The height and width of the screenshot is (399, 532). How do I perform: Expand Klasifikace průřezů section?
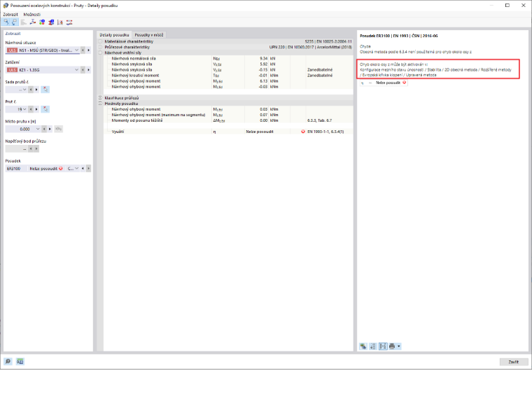[100, 98]
